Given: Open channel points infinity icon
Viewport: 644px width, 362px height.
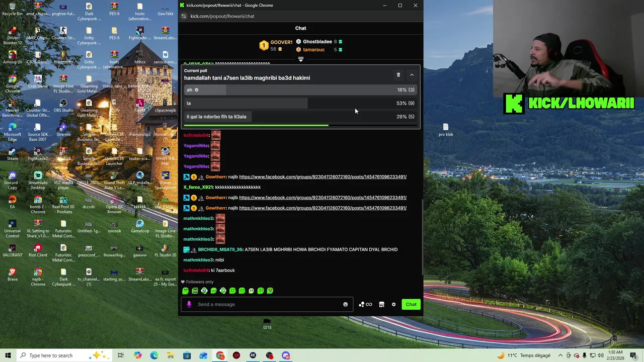Looking at the screenshot, I should [365, 304].
